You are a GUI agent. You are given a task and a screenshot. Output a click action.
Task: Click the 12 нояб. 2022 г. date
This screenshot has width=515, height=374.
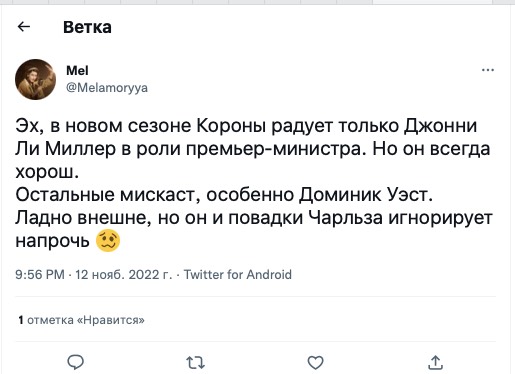click(124, 275)
